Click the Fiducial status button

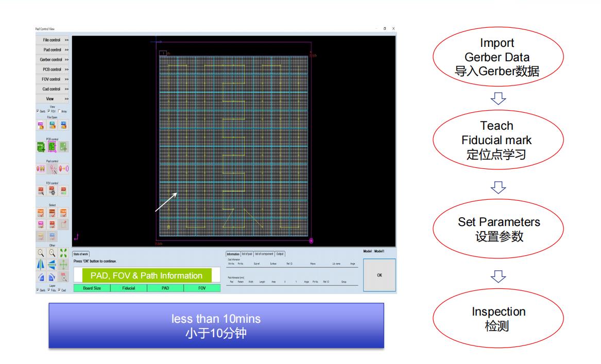[x=128, y=288]
